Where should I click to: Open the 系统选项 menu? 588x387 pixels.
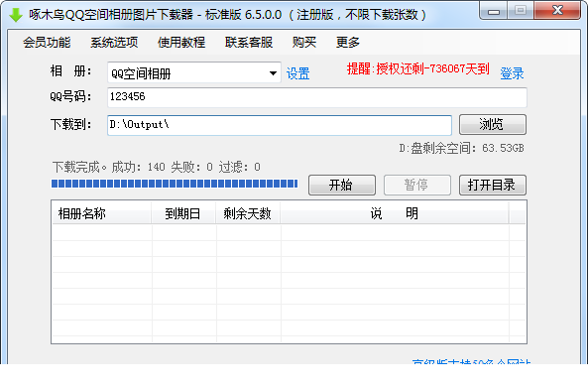coord(114,43)
